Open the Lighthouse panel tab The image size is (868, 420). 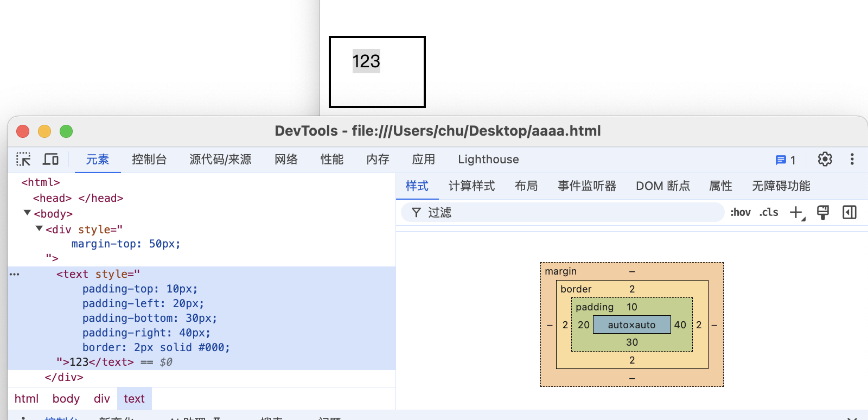(488, 160)
